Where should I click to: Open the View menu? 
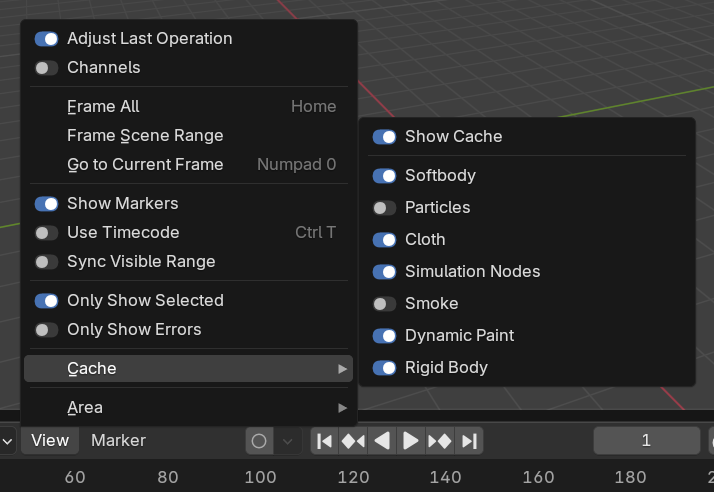point(50,441)
